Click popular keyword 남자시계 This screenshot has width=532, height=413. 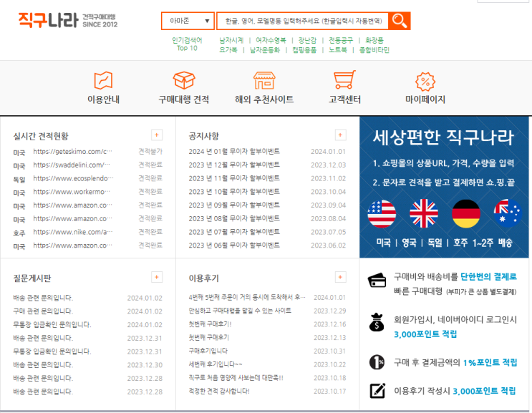[x=231, y=40]
